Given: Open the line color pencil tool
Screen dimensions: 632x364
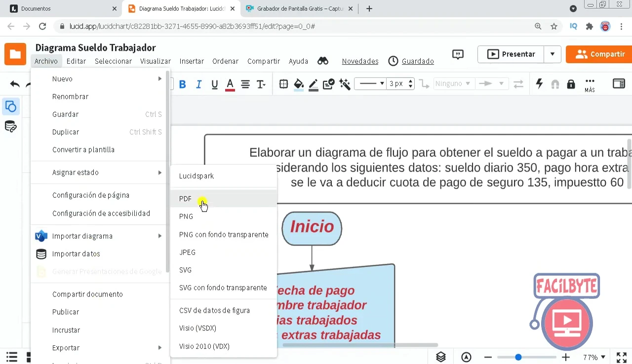Looking at the screenshot, I should click(314, 85).
